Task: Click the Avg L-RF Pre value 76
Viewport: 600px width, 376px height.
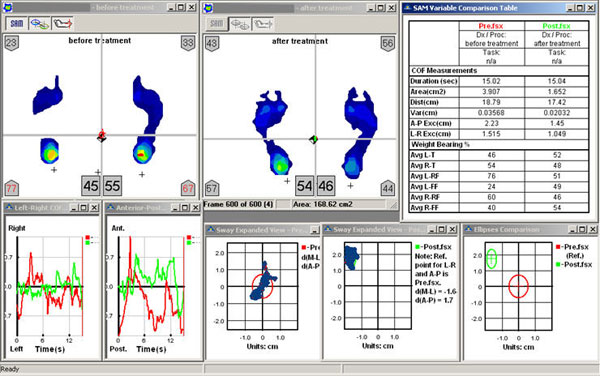Action: point(491,176)
